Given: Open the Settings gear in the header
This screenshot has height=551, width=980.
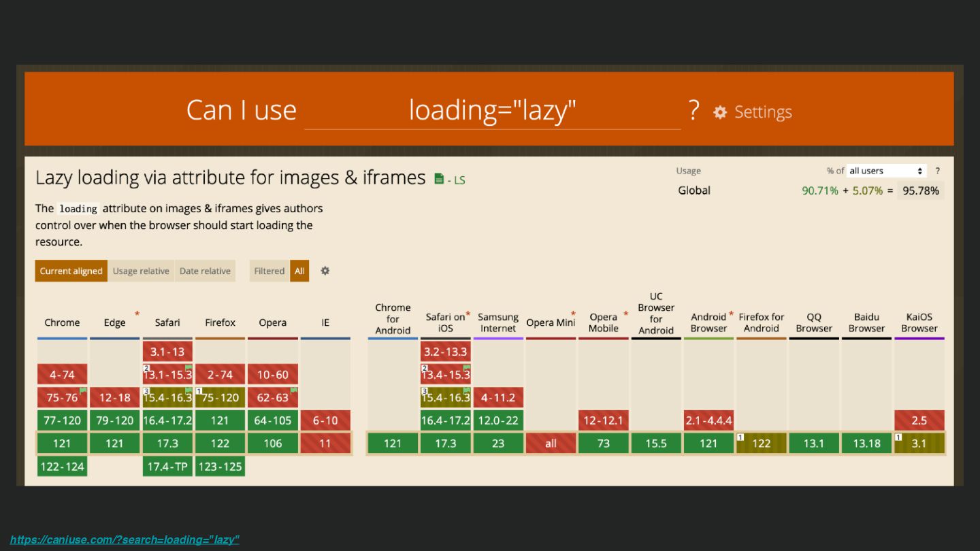Looking at the screenshot, I should coord(753,112).
